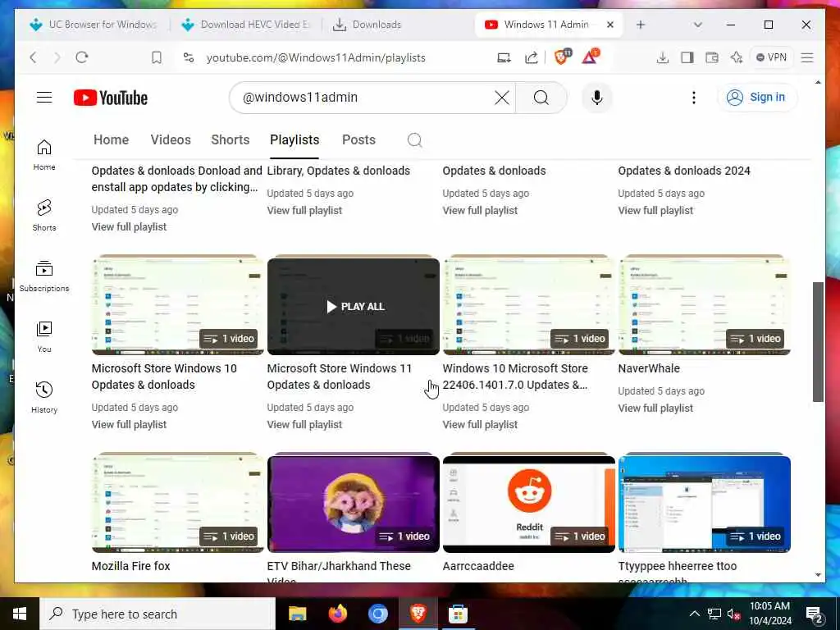Image resolution: width=840 pixels, height=630 pixels.
Task: Open the Leo AI sparkle icon
Action: (x=737, y=57)
